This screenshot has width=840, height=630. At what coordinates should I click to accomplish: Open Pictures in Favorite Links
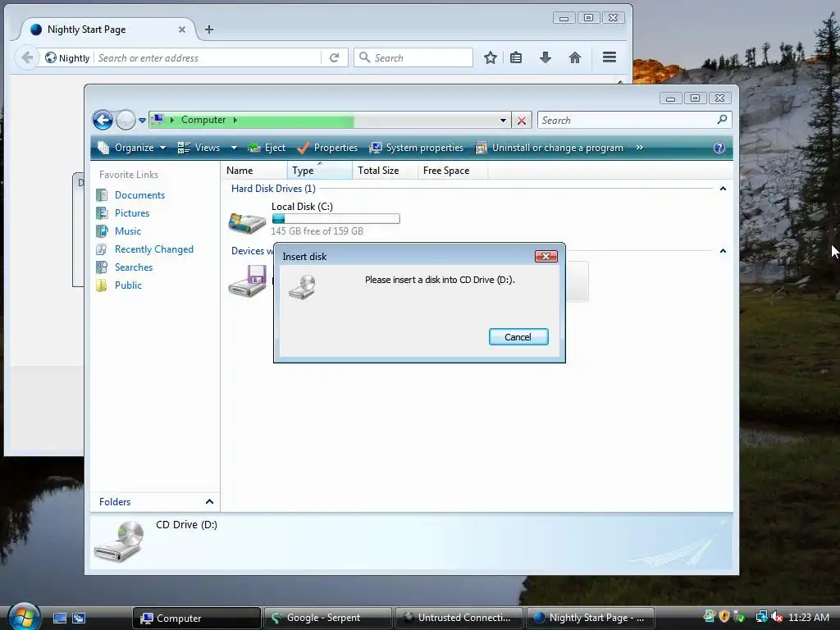click(132, 213)
